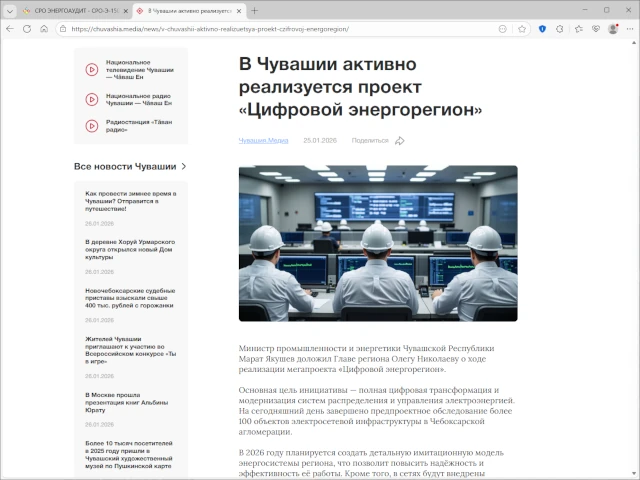The image size is (640, 480).
Task: Click the share arrow icon beside Поделиться
Action: (400, 141)
